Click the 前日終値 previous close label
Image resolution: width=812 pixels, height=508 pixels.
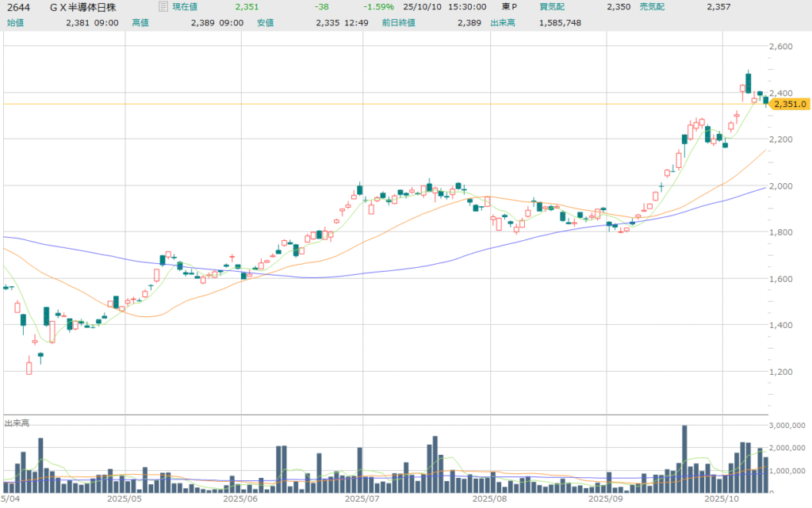pyautogui.click(x=396, y=22)
